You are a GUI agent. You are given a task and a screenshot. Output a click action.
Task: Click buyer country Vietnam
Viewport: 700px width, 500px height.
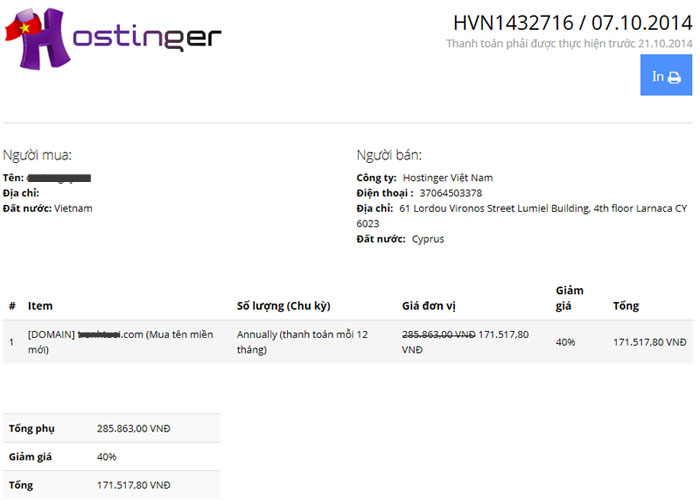[x=73, y=208]
